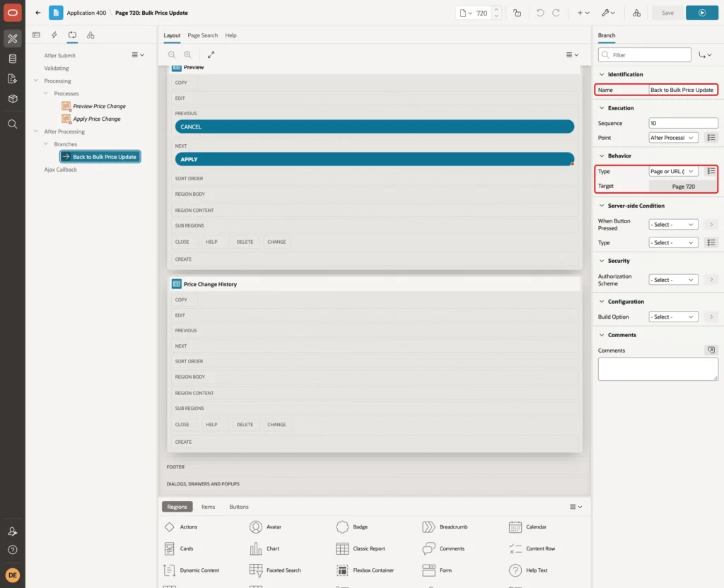This screenshot has width=724, height=588.
Task: Open App Builder in side navigation
Action: [13, 39]
